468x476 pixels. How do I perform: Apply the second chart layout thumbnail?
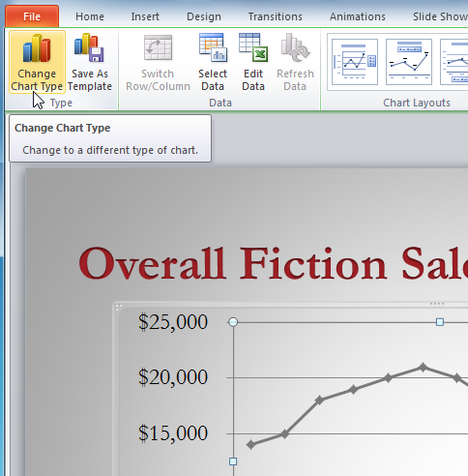click(409, 62)
